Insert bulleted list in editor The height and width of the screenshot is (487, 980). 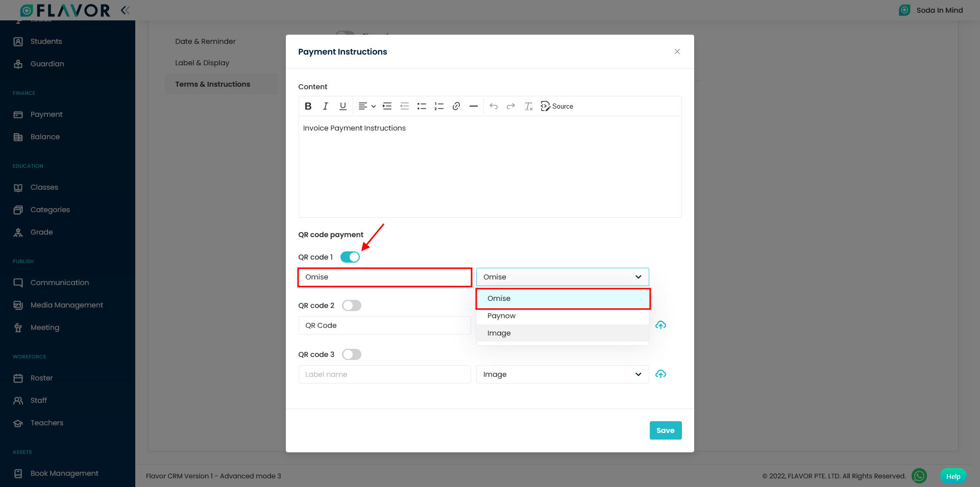click(x=422, y=106)
